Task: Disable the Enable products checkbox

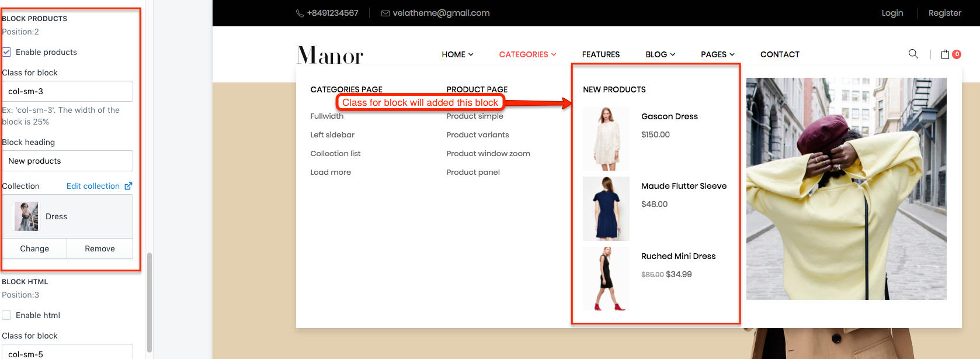Action: point(7,52)
